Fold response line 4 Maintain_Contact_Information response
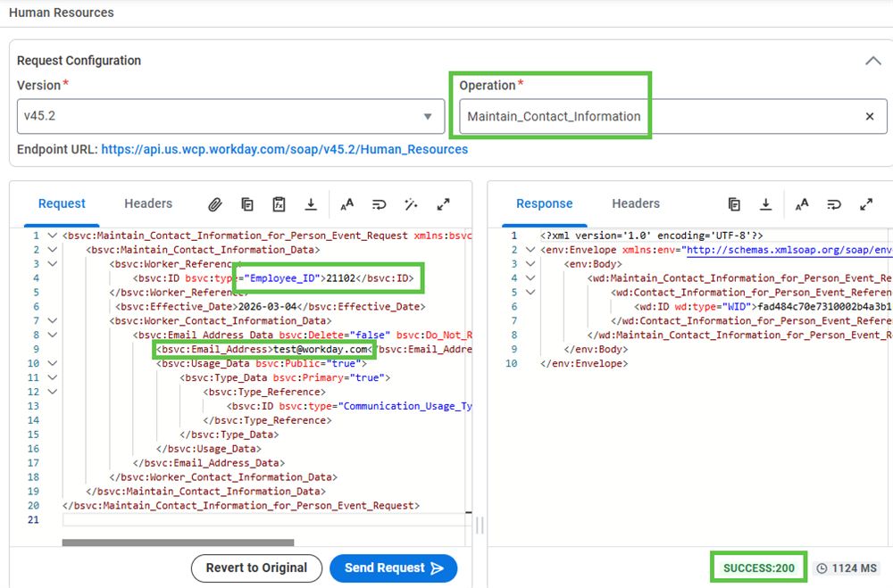 [530, 278]
